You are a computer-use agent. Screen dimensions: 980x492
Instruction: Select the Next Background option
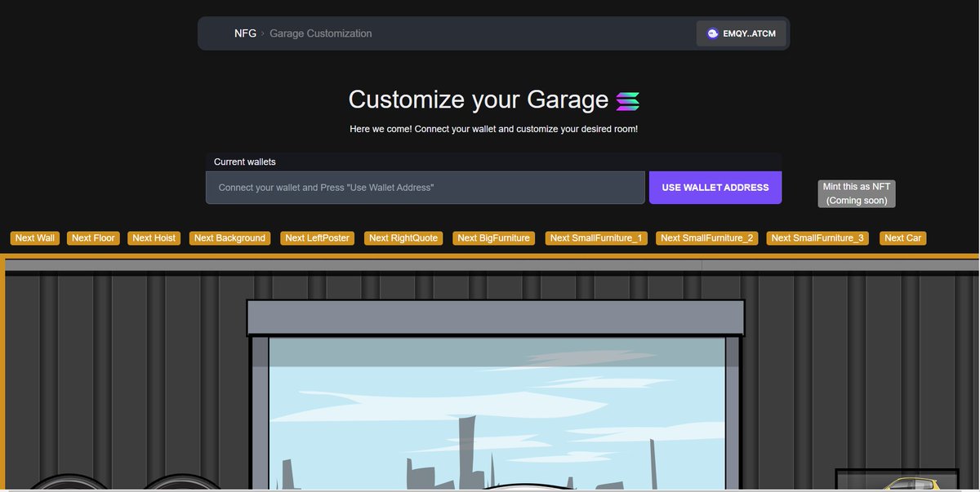(x=229, y=238)
